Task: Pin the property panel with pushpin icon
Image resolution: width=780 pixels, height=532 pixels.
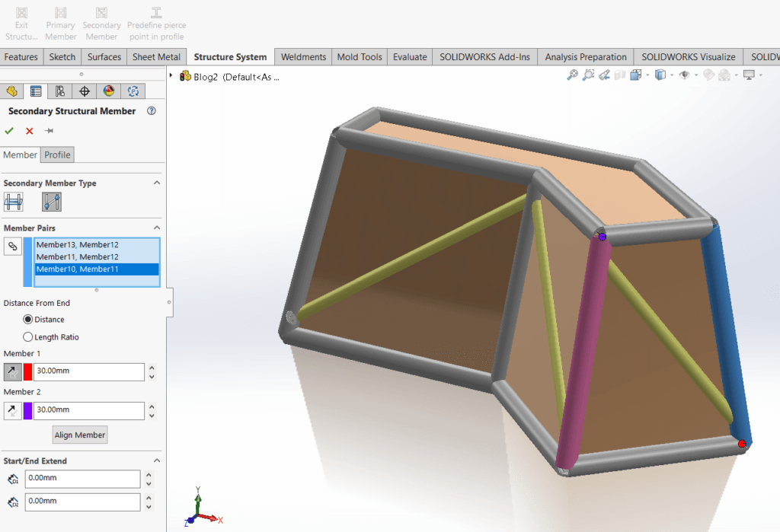Action: tap(49, 131)
